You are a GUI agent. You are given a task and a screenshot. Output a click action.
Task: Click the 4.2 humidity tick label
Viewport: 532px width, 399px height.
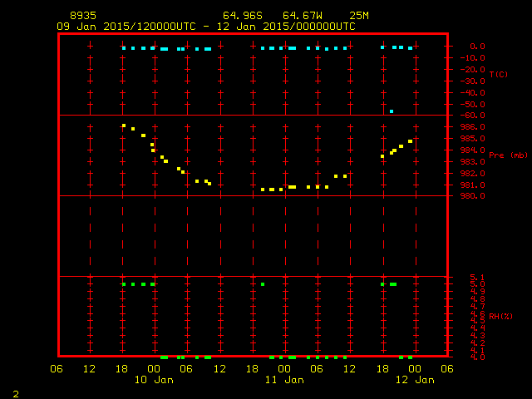477,343
